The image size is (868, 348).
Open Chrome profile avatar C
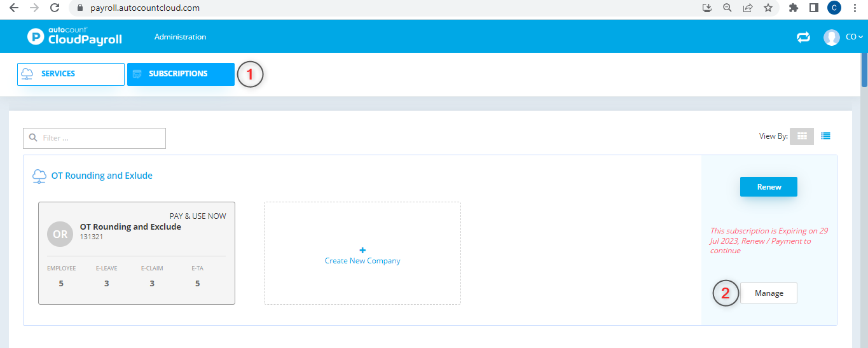(834, 8)
